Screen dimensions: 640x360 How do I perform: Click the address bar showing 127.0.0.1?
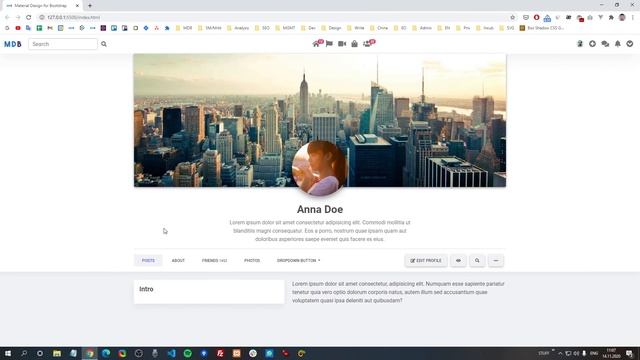pyautogui.click(x=273, y=17)
